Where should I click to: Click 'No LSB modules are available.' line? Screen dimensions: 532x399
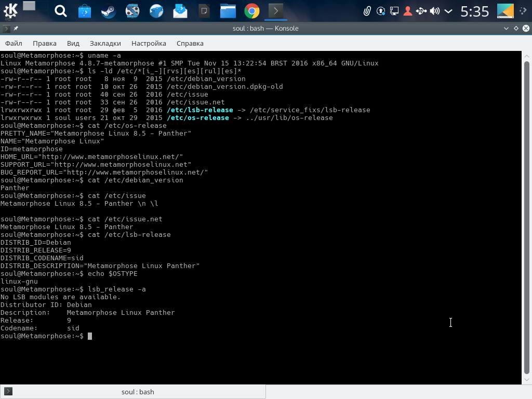(x=60, y=297)
